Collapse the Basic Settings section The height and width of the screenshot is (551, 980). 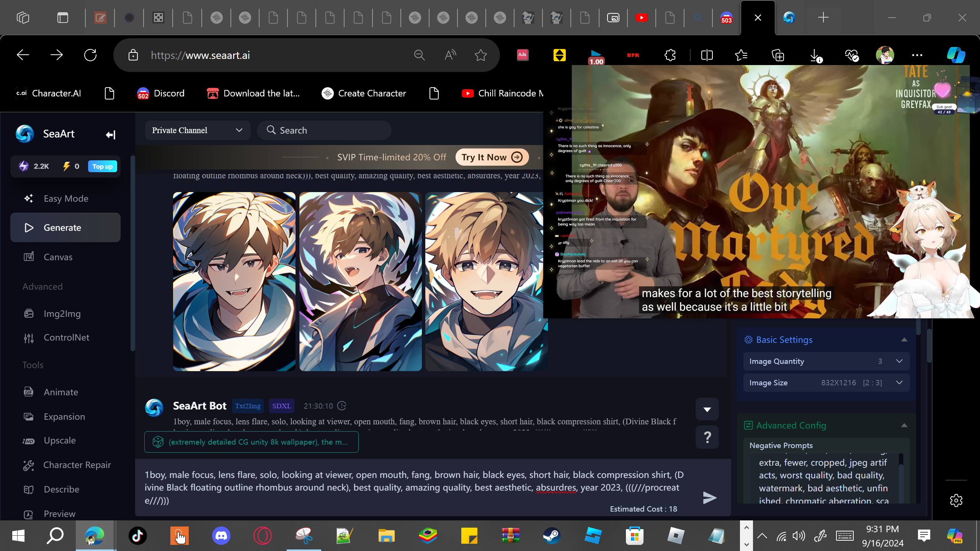904,340
